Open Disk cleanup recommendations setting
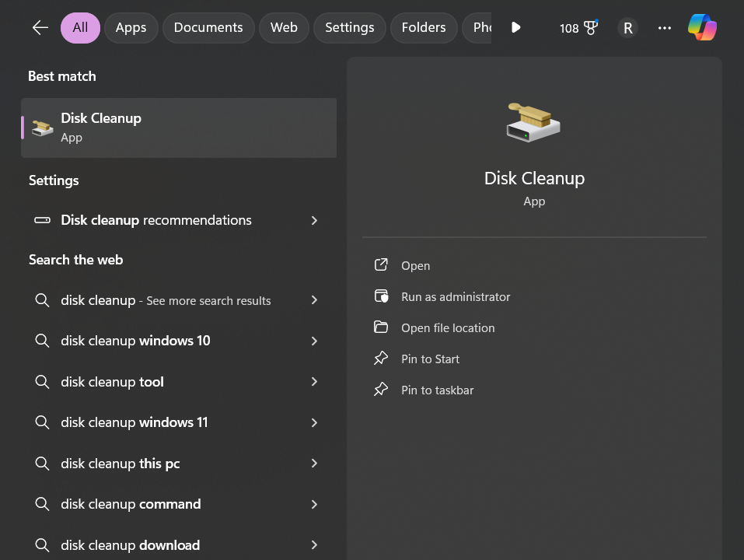 tap(179, 220)
